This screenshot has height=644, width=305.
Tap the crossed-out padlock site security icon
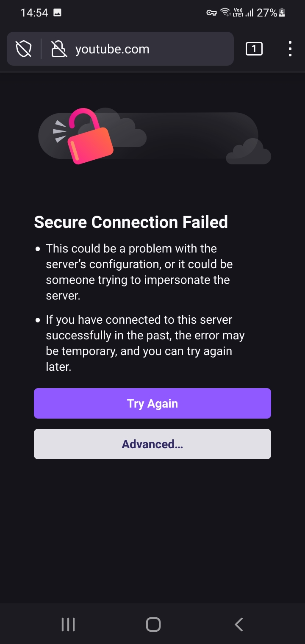59,49
